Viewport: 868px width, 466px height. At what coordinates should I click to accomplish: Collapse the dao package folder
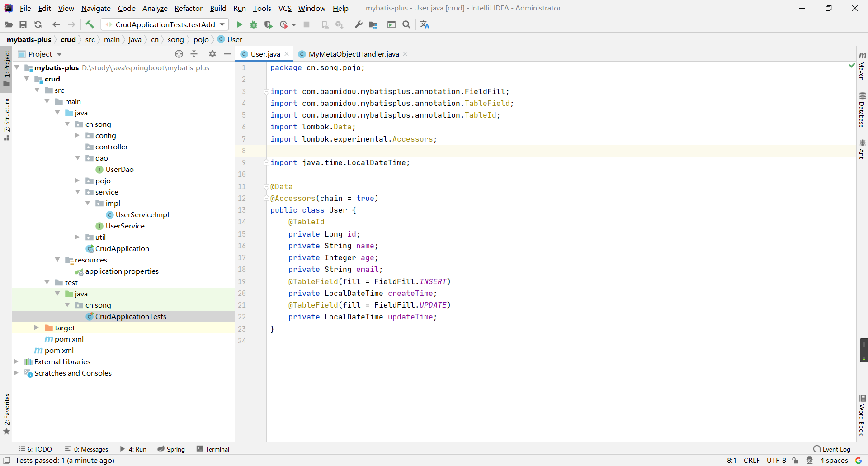(x=77, y=158)
